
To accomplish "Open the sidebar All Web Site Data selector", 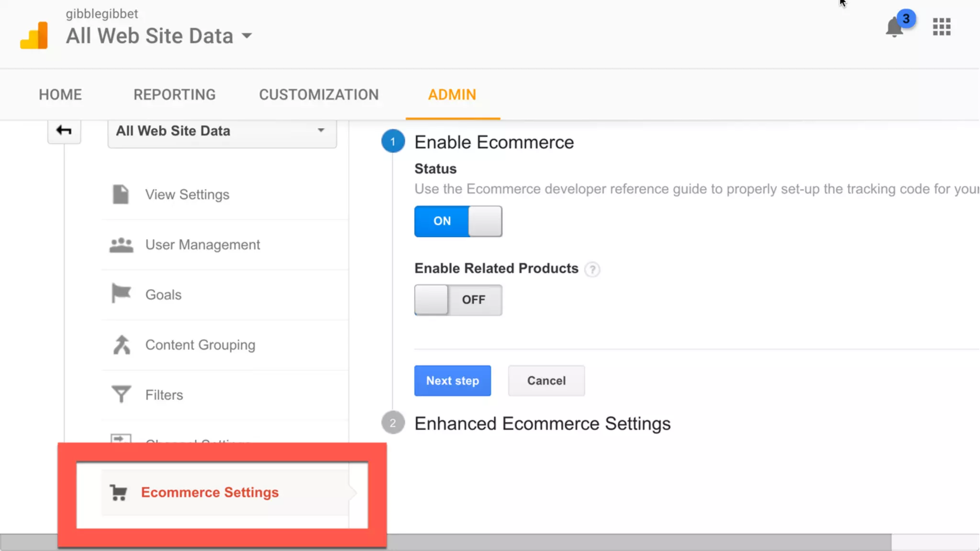I will (x=222, y=132).
